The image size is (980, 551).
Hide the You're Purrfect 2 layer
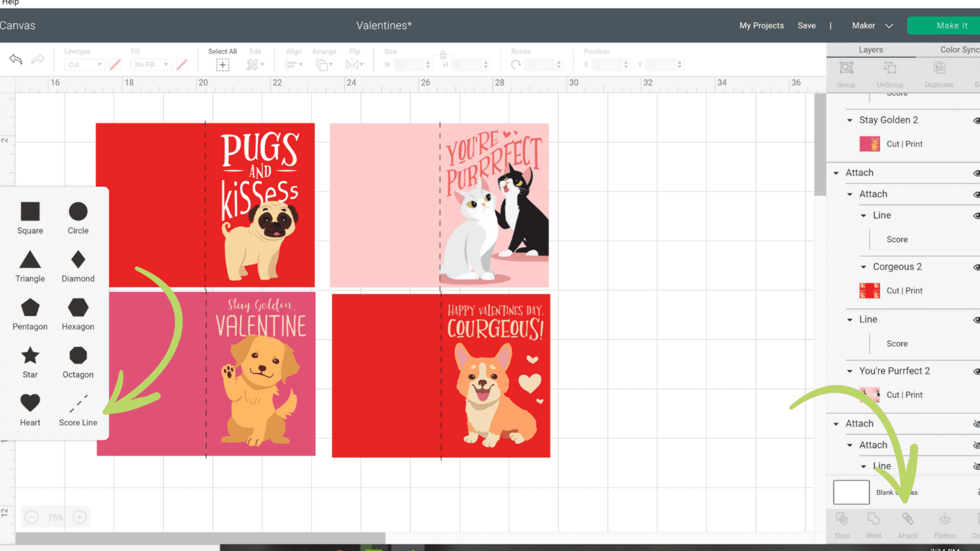(x=976, y=371)
